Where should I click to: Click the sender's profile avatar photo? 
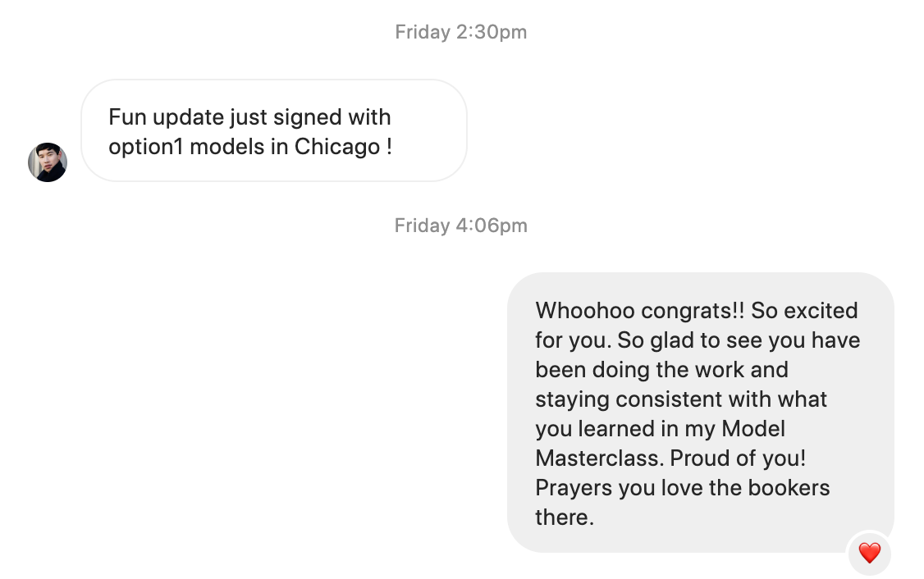click(48, 162)
